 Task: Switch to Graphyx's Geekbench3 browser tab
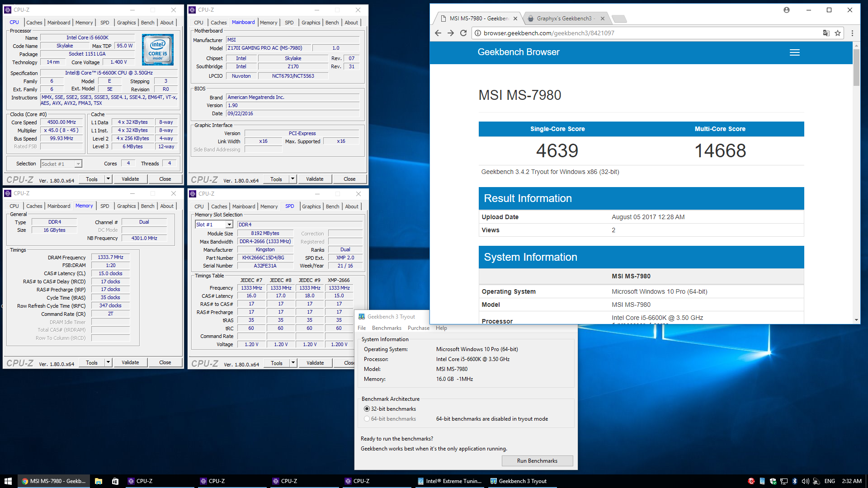pyautogui.click(x=566, y=19)
